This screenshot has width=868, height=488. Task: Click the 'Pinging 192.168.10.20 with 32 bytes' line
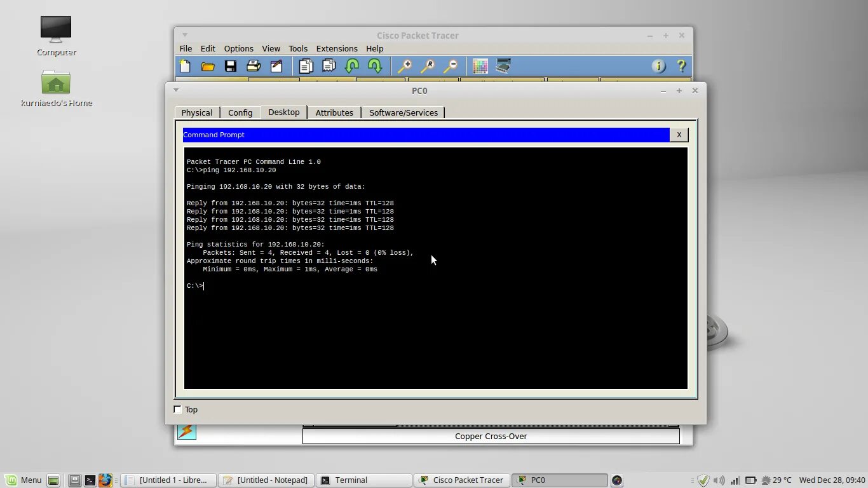pos(276,187)
